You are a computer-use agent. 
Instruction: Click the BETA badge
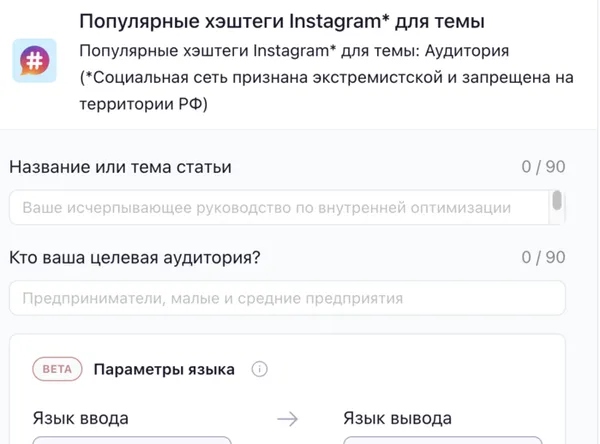(57, 369)
